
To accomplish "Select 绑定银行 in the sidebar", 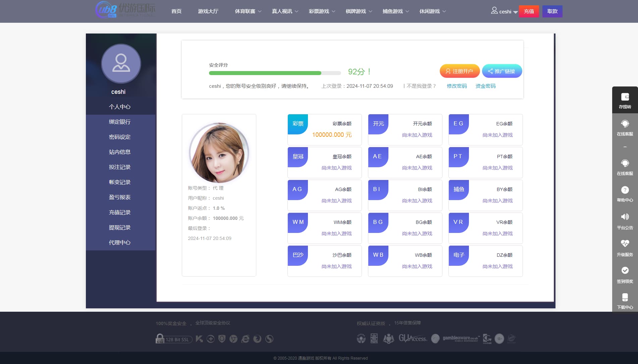I will (120, 122).
